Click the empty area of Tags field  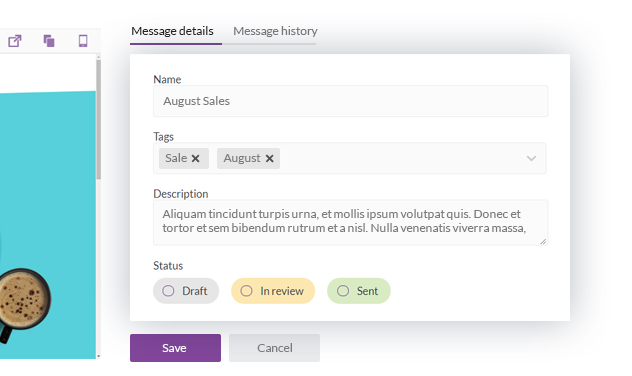(401, 158)
